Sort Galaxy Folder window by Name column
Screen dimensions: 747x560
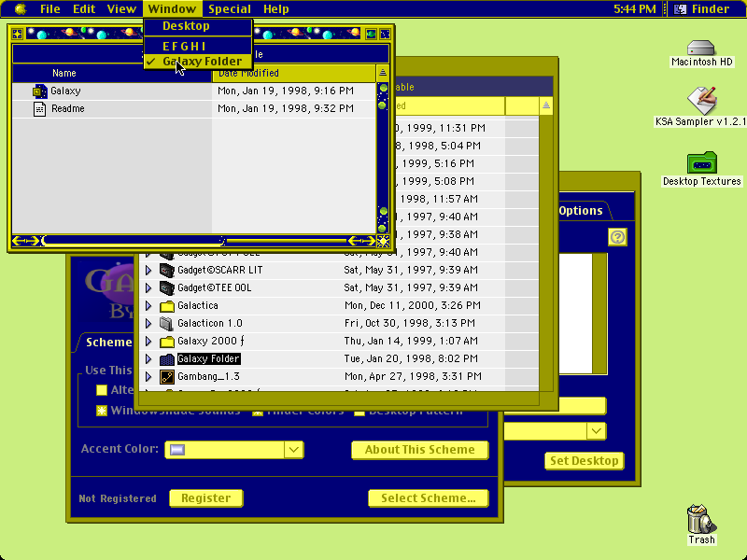click(112, 73)
